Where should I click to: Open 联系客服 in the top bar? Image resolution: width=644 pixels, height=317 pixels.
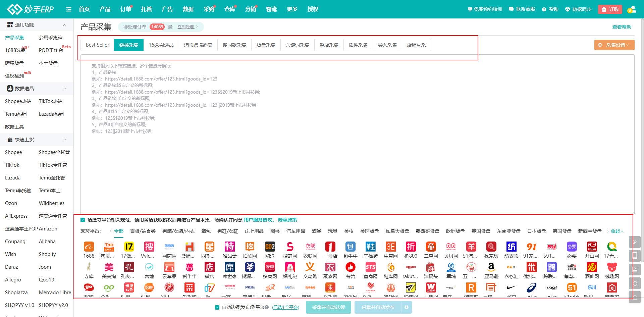click(522, 9)
